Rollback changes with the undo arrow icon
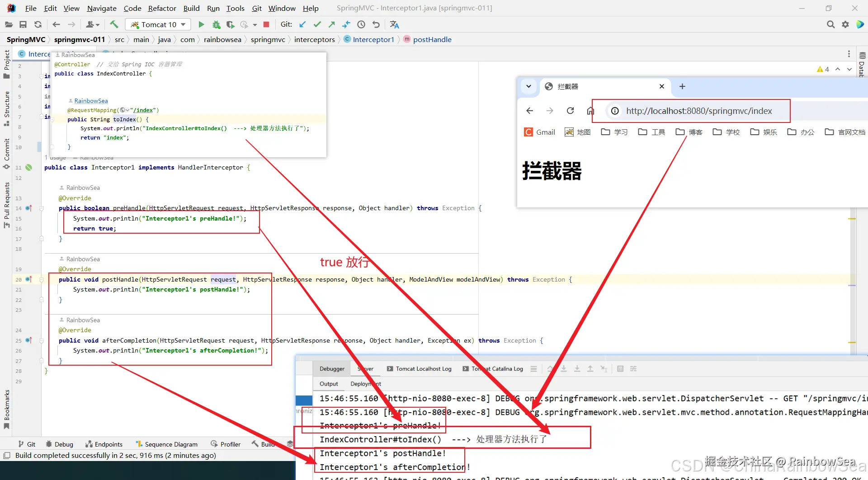Viewport: 868px width, 480px height. point(376,24)
